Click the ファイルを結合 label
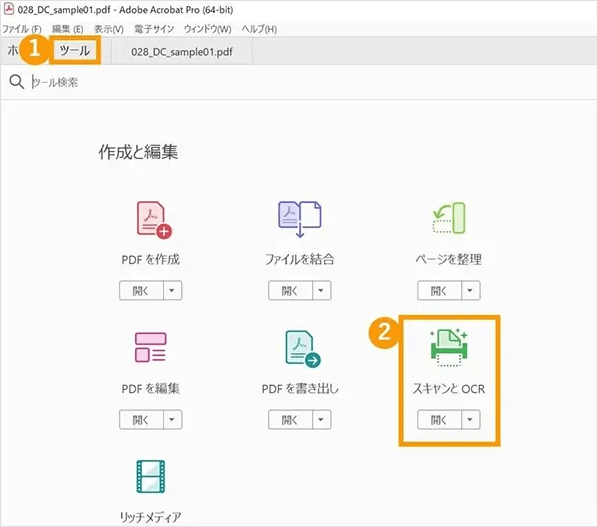Viewport: 597px width, 527px height. point(300,259)
